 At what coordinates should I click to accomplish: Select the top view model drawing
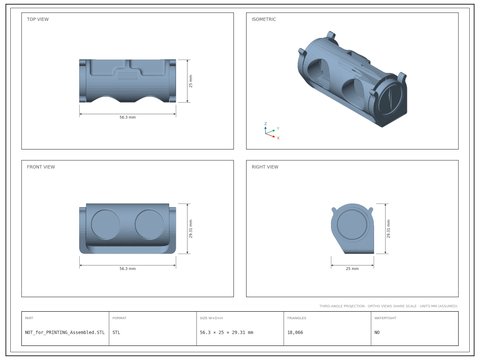128,81
